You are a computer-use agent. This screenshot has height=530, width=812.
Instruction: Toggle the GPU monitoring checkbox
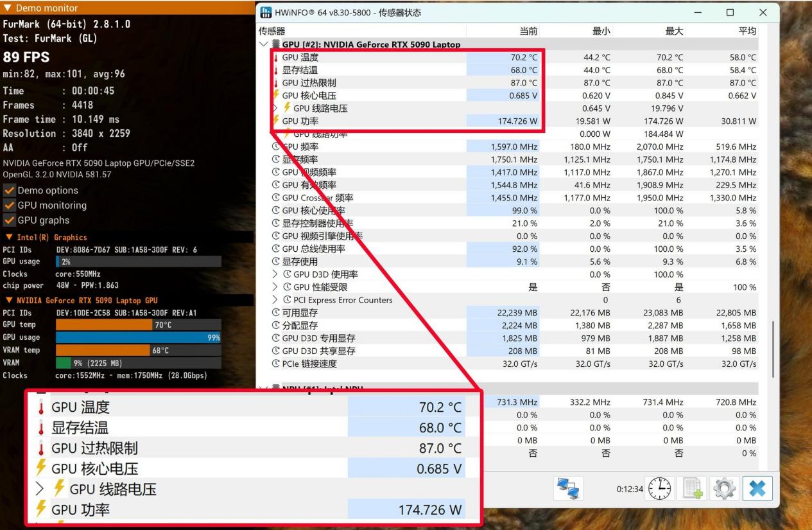tap(9, 206)
